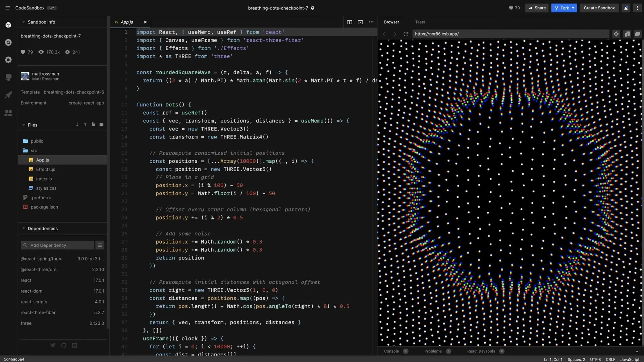The height and width of the screenshot is (362, 644).
Task: Click the new file icon in Files
Action: (93, 125)
